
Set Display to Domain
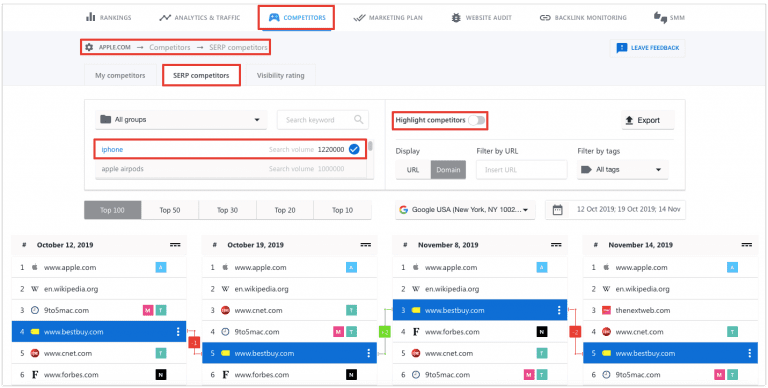coord(448,170)
